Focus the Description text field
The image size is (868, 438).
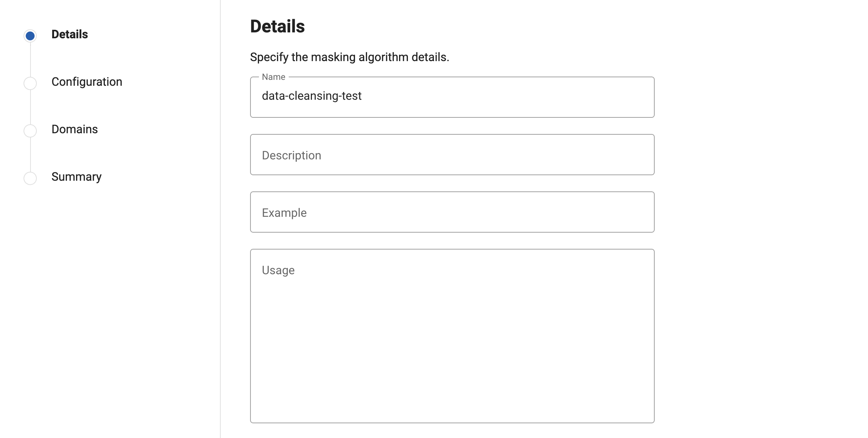click(x=452, y=155)
